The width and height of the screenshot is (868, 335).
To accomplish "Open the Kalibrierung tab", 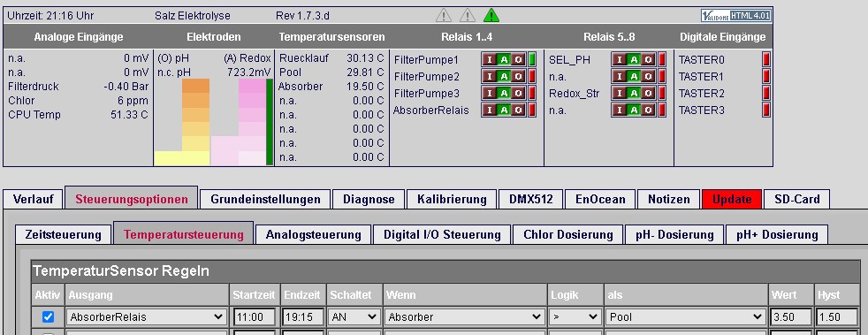I will point(452,200).
